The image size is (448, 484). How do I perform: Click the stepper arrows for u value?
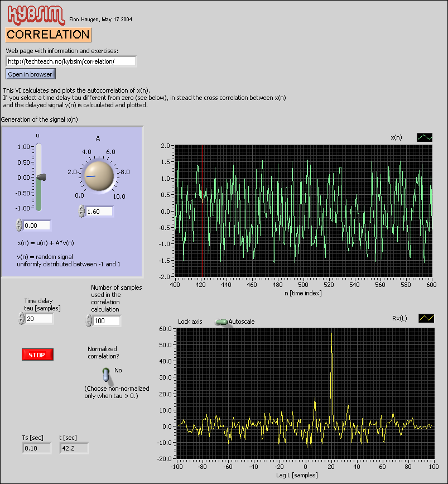tap(20, 225)
